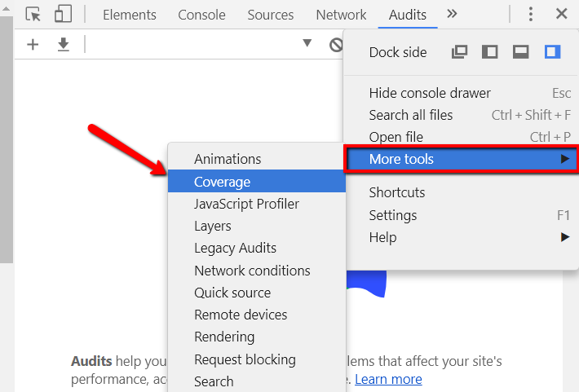This screenshot has height=392, width=579.
Task: Click the clear all circle-slash icon
Action: [x=335, y=45]
